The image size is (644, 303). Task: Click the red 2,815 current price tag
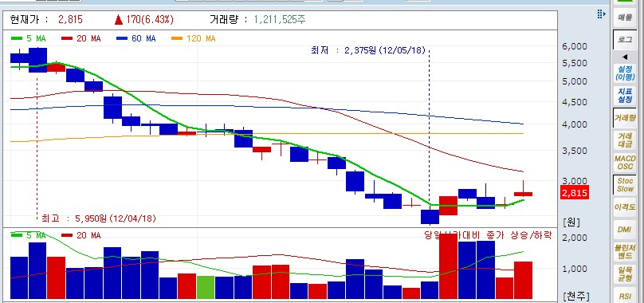[574, 193]
